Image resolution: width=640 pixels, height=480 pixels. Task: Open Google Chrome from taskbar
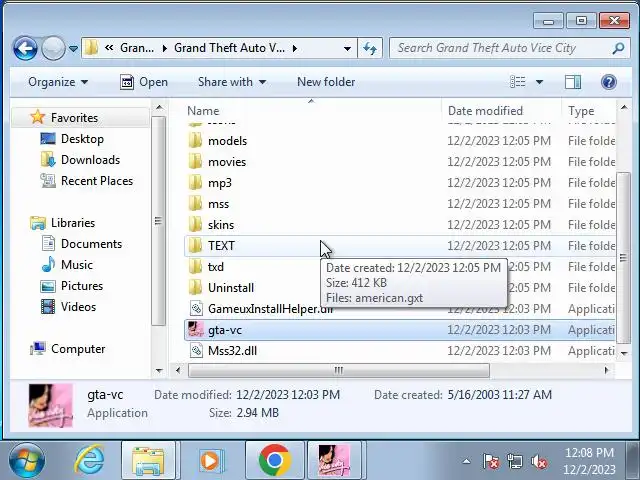point(275,460)
